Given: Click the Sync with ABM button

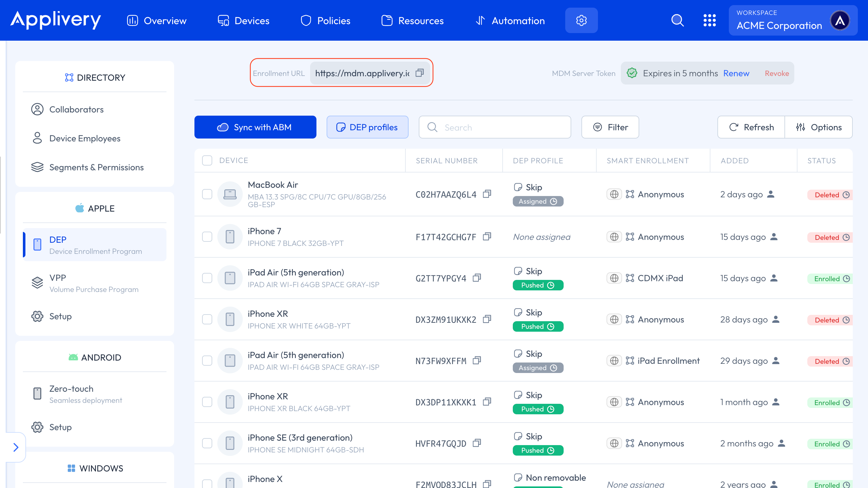Looking at the screenshot, I should click(x=255, y=127).
